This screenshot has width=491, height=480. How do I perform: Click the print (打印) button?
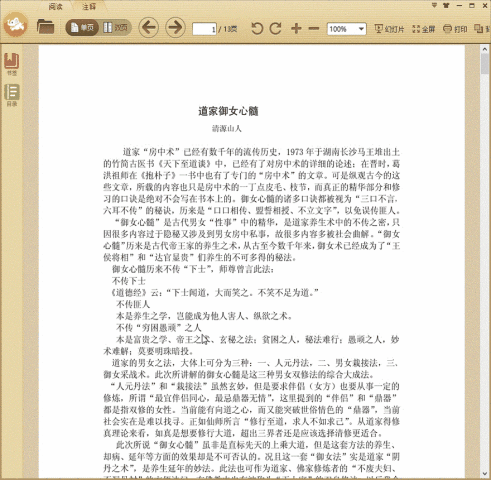455,29
